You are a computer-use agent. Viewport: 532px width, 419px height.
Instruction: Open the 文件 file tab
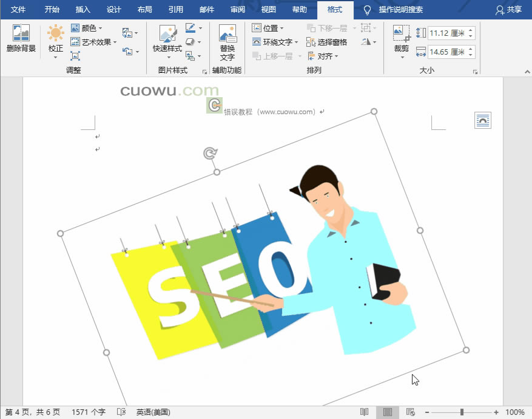[18, 10]
